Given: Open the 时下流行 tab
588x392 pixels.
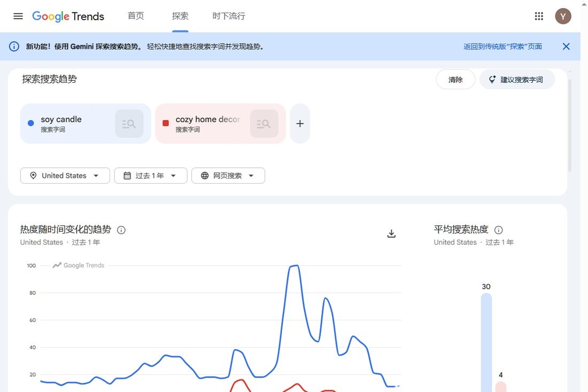Looking at the screenshot, I should click(x=229, y=16).
